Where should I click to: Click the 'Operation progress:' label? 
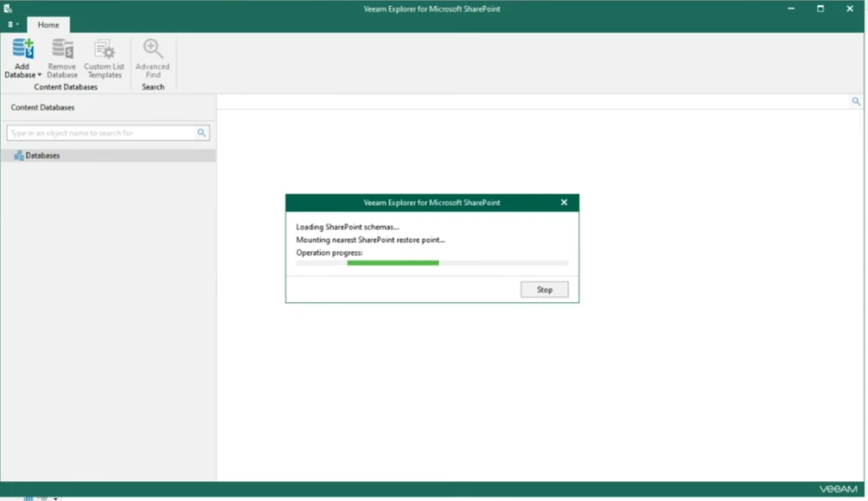tap(329, 253)
